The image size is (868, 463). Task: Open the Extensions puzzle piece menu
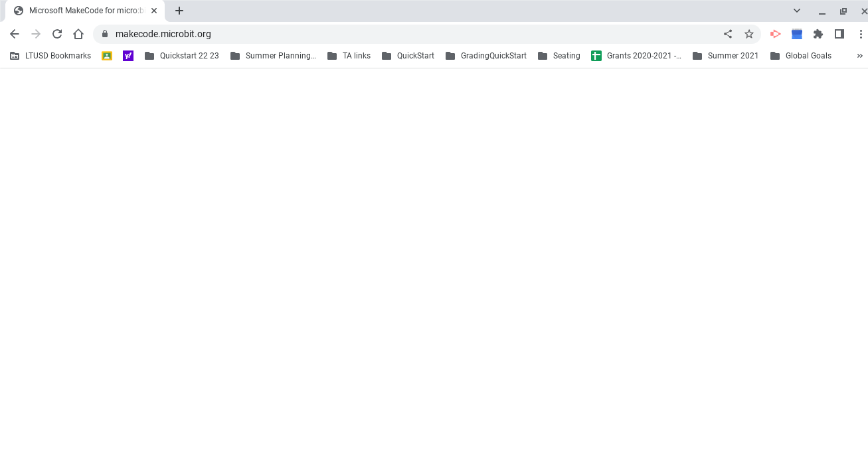tap(818, 33)
